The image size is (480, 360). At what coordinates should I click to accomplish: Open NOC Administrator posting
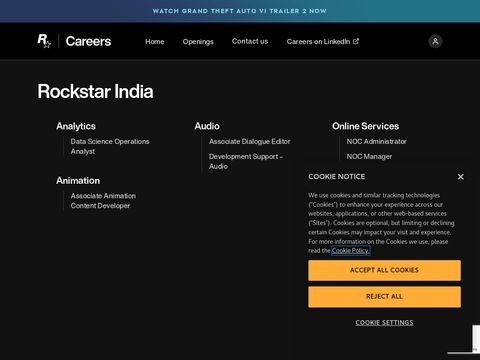click(377, 141)
